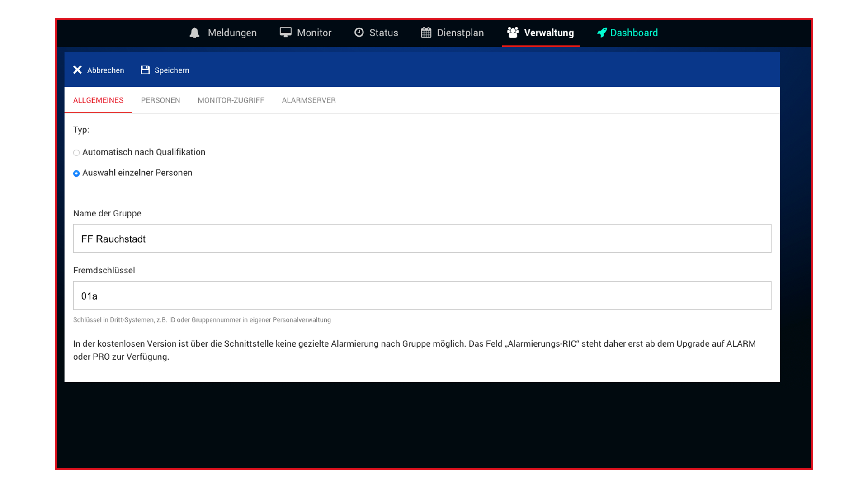Click the monitor screen icon
The image size is (868, 488).
[286, 32]
